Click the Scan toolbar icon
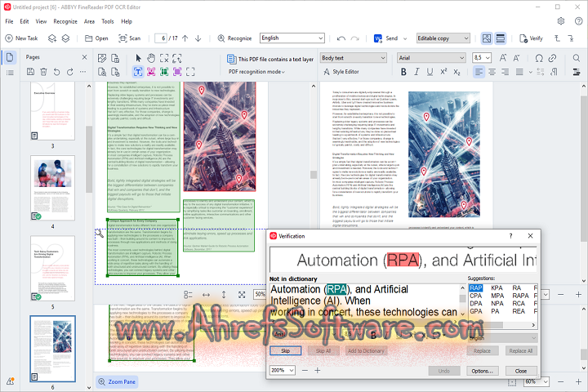This screenshot has width=588, height=392. click(128, 38)
